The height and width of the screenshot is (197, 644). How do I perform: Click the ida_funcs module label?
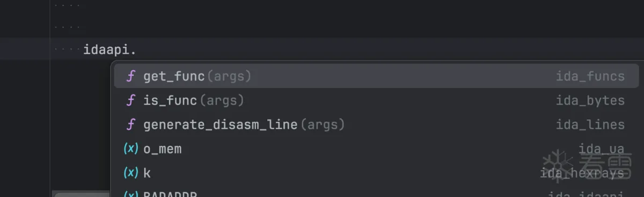(590, 76)
